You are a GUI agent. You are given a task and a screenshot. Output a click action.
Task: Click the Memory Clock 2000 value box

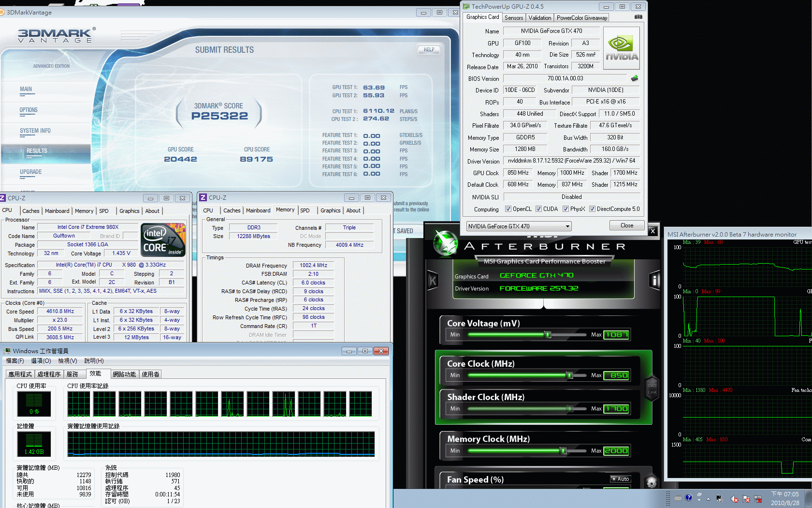click(x=616, y=451)
